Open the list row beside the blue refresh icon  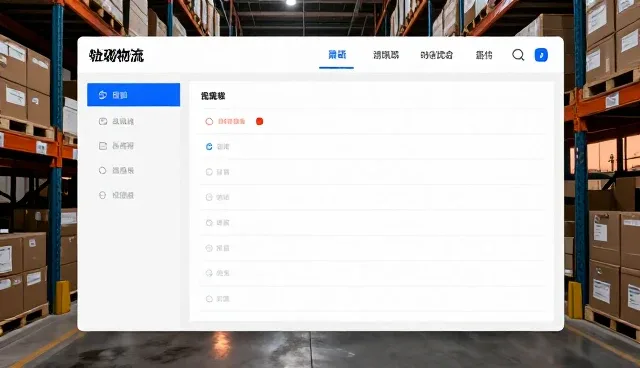pos(372,146)
